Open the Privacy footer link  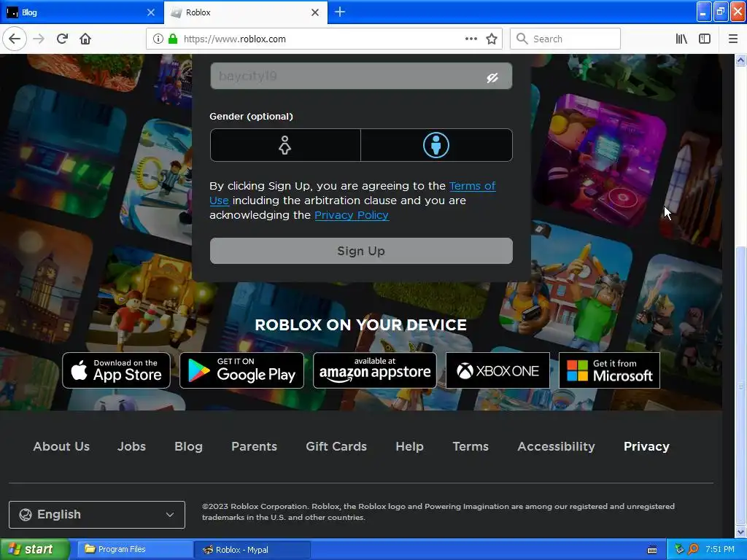click(x=646, y=447)
